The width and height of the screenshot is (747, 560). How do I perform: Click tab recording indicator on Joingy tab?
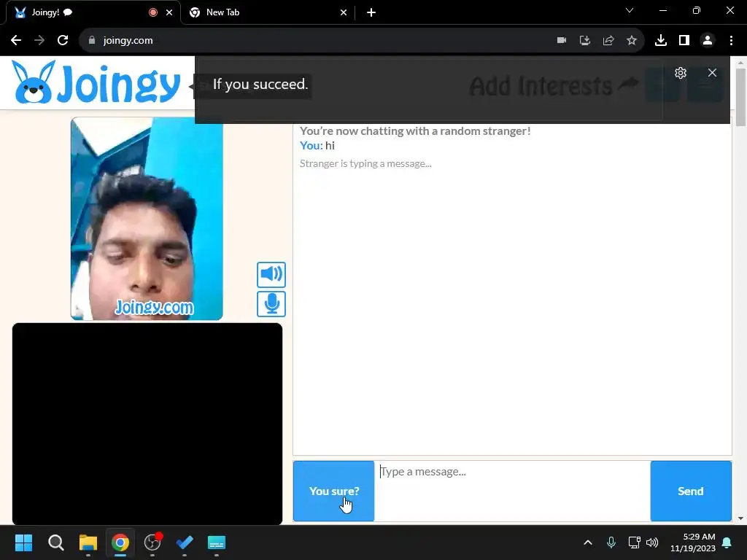click(x=153, y=12)
